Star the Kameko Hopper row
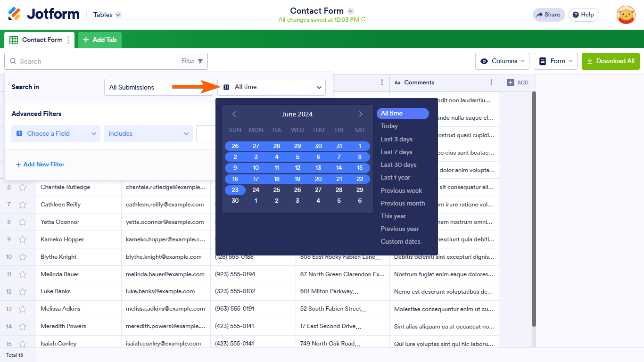Screen dimensions: 644x362 [x=23, y=239]
